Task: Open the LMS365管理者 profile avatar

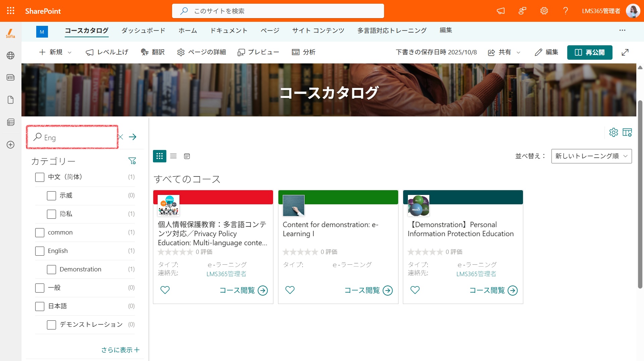Action: pyautogui.click(x=633, y=11)
